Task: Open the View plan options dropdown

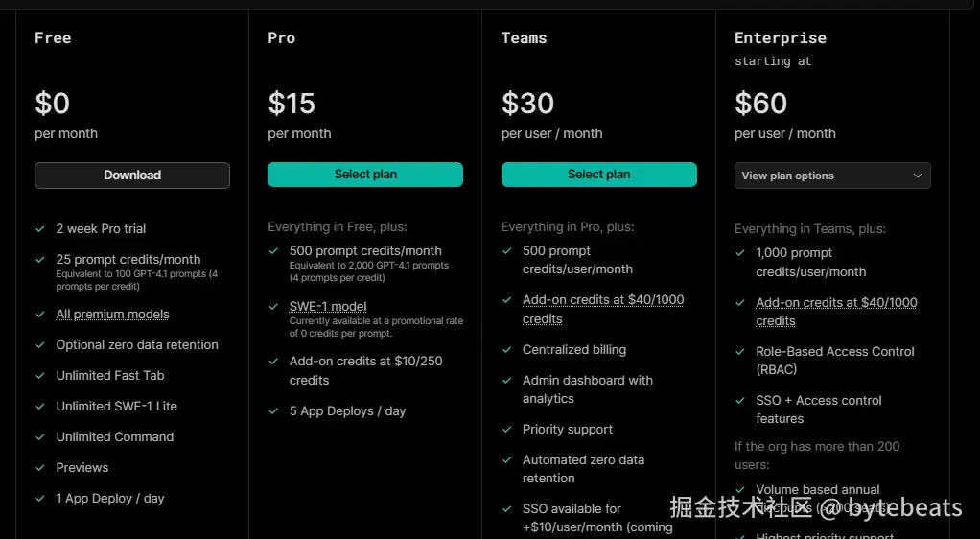Action: 831,176
